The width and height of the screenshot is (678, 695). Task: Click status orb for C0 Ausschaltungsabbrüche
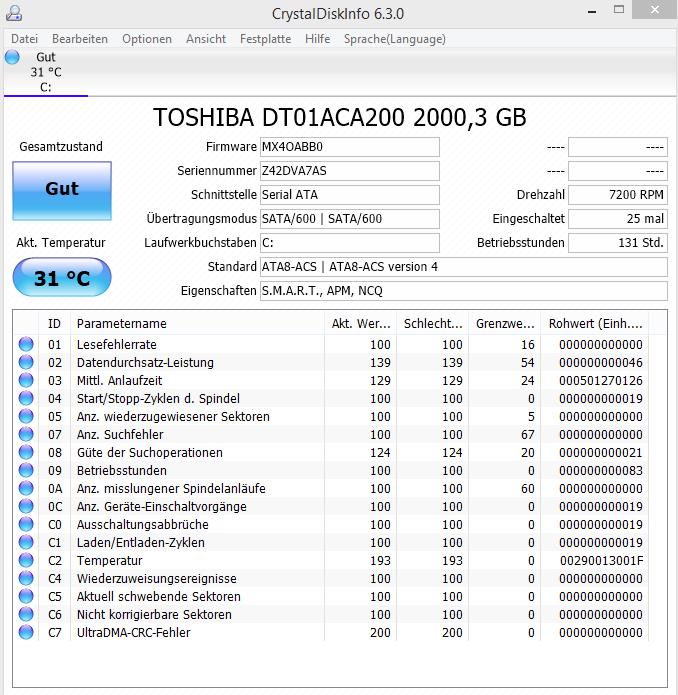point(26,524)
